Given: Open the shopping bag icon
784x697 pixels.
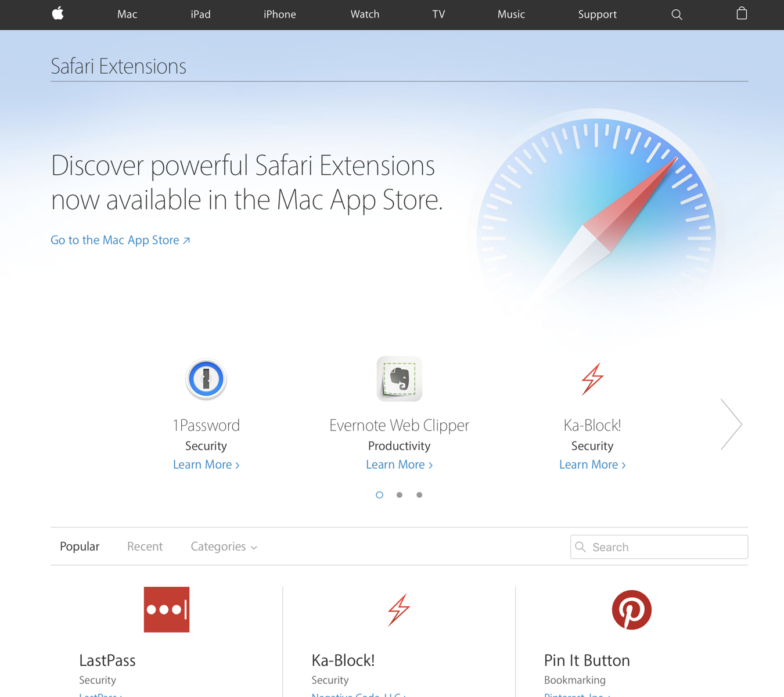Looking at the screenshot, I should coord(742,13).
